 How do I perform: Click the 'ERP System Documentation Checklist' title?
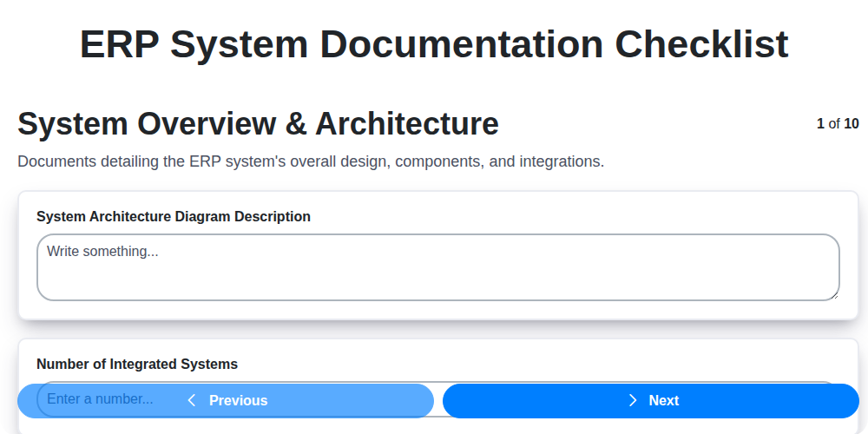click(434, 44)
